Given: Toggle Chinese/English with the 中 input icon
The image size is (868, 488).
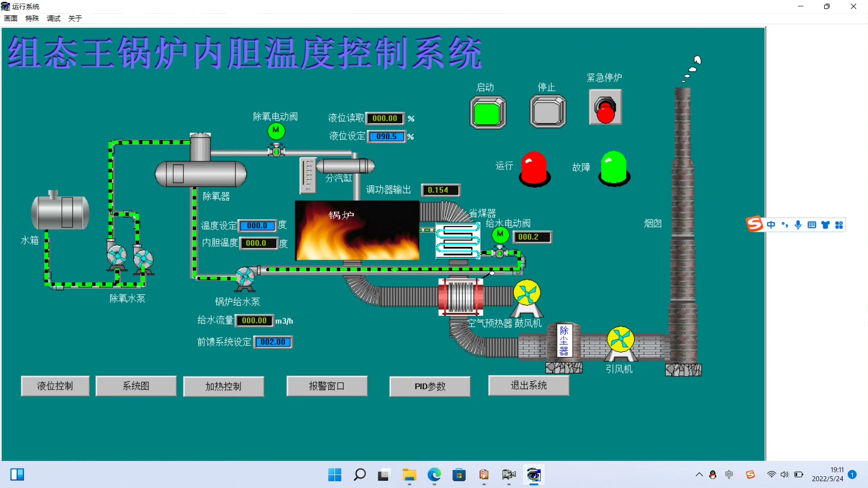Looking at the screenshot, I should [772, 225].
